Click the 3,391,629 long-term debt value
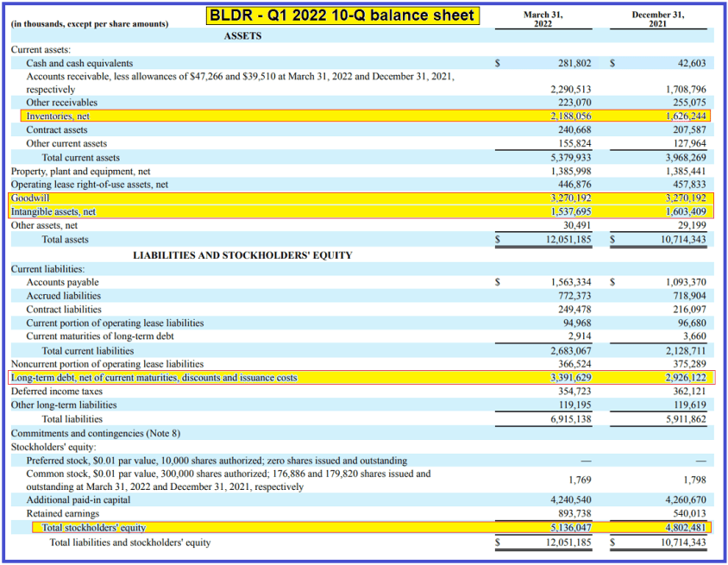The height and width of the screenshot is (565, 728). (570, 378)
